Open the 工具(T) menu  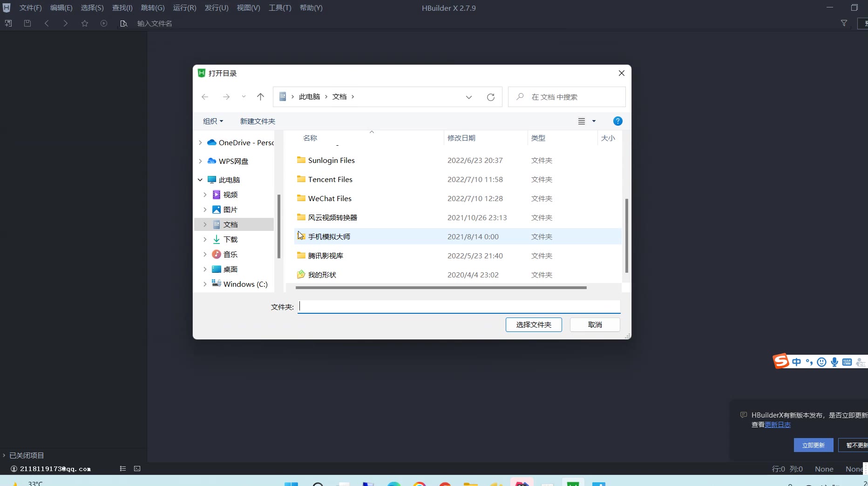280,8
